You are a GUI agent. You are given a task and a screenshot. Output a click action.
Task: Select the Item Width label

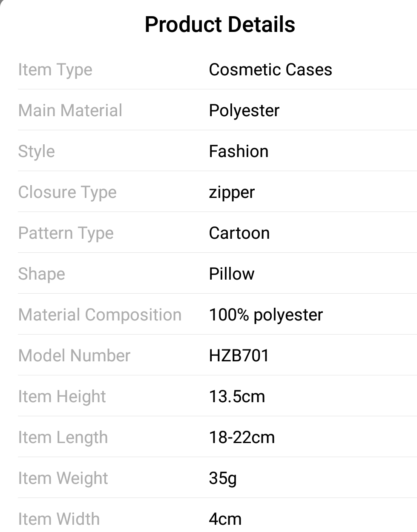59,519
